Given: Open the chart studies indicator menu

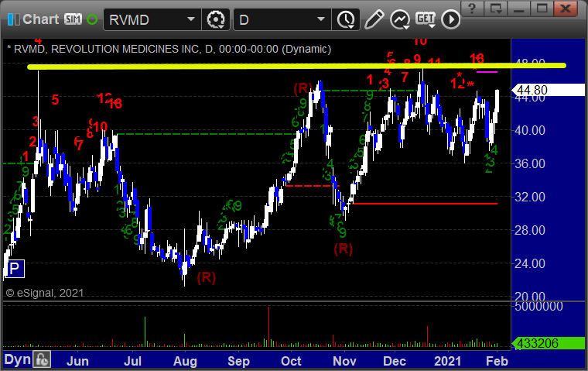Looking at the screenshot, I should coord(400,19).
